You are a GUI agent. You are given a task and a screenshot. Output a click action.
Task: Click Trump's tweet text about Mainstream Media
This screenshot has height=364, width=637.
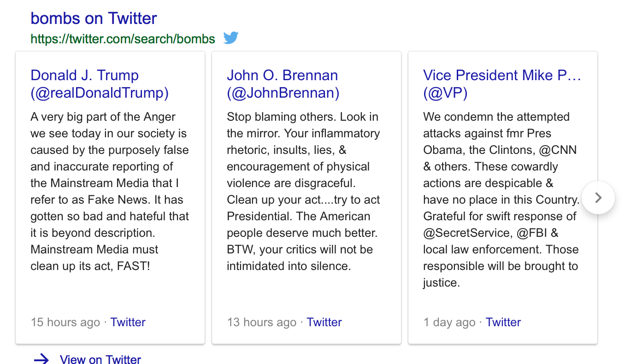tap(110, 191)
